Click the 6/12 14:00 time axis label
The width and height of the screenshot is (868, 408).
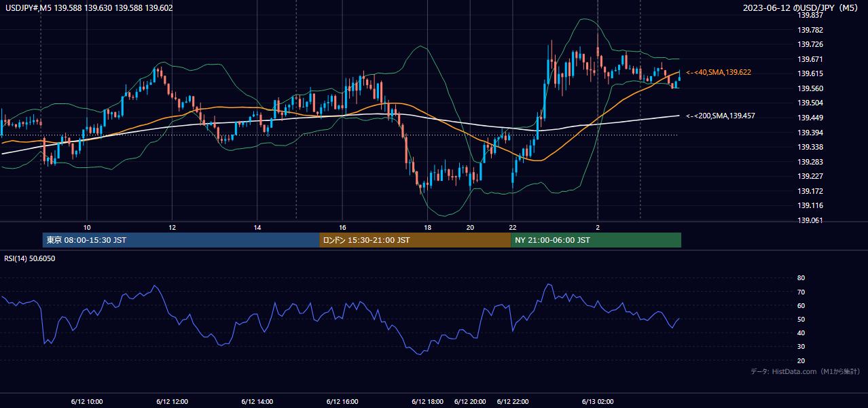257,402
